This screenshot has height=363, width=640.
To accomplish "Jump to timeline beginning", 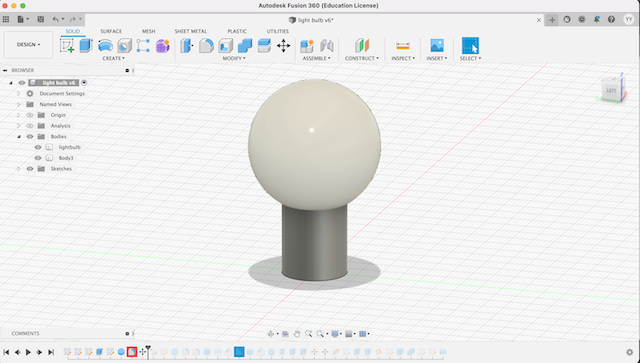I will pyautogui.click(x=6, y=352).
